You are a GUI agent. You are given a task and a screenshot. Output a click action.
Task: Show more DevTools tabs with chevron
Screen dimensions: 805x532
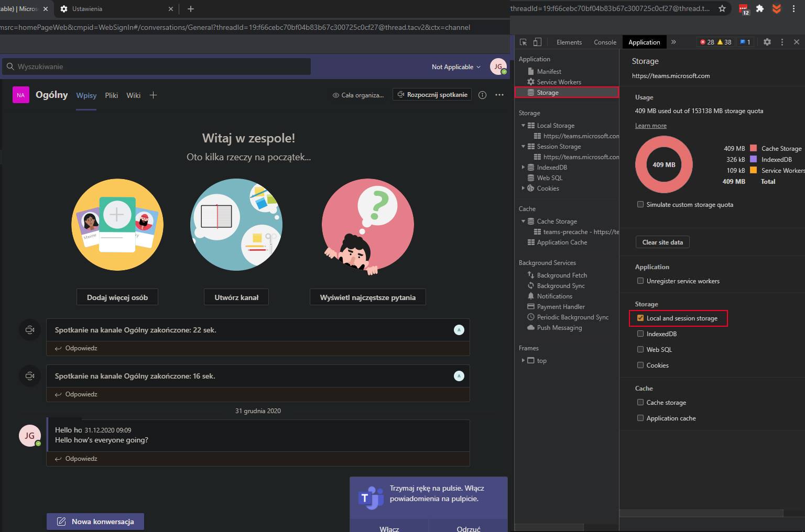[x=673, y=42]
